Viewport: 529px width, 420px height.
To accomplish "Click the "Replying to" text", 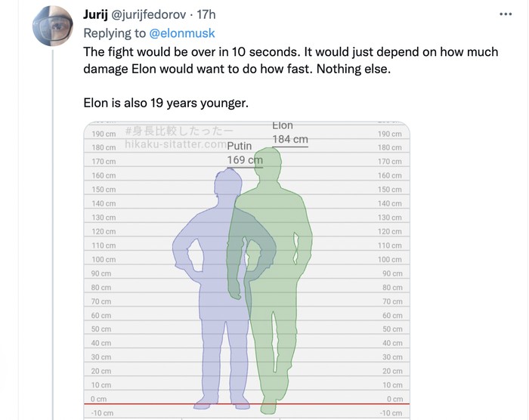I will [x=116, y=33].
